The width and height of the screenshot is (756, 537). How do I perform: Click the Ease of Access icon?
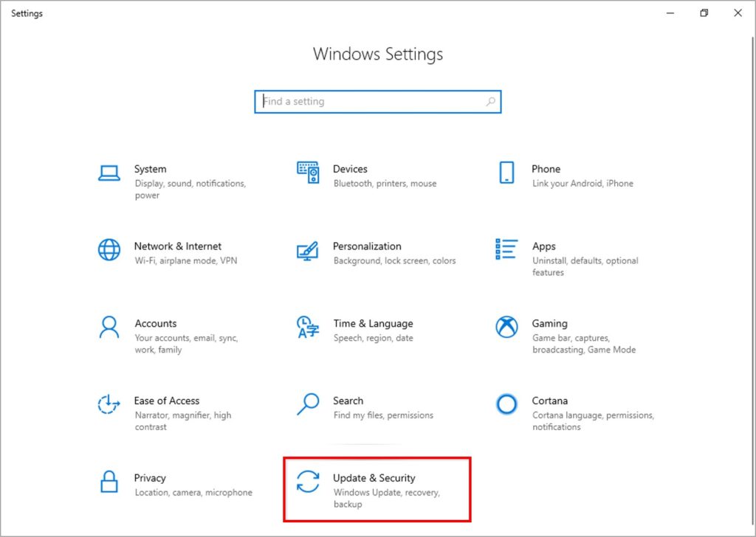tap(109, 404)
